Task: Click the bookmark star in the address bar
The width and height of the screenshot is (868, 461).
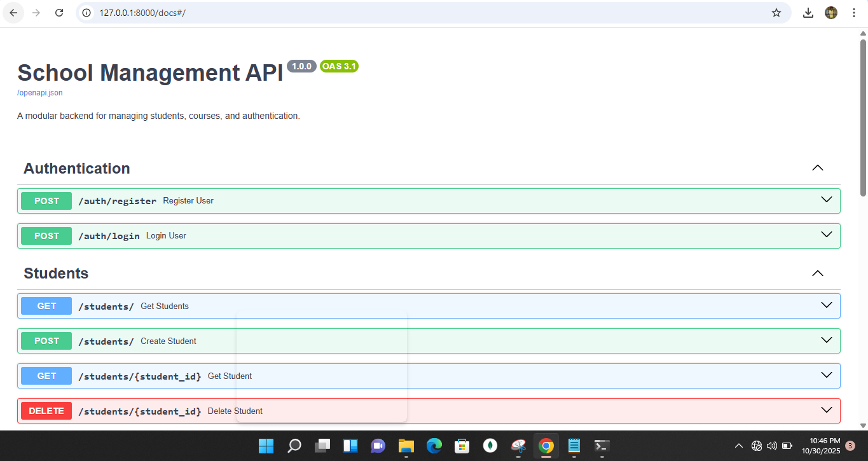Action: click(x=776, y=13)
